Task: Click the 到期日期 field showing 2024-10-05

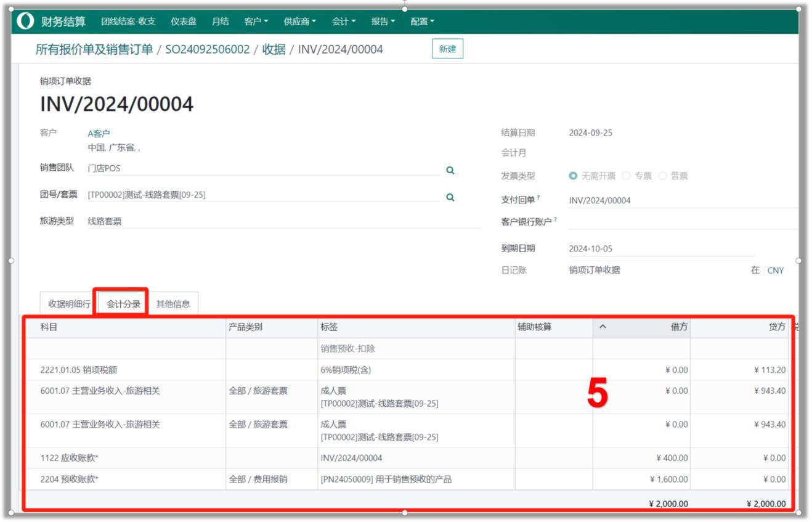Action: pyautogui.click(x=659, y=249)
